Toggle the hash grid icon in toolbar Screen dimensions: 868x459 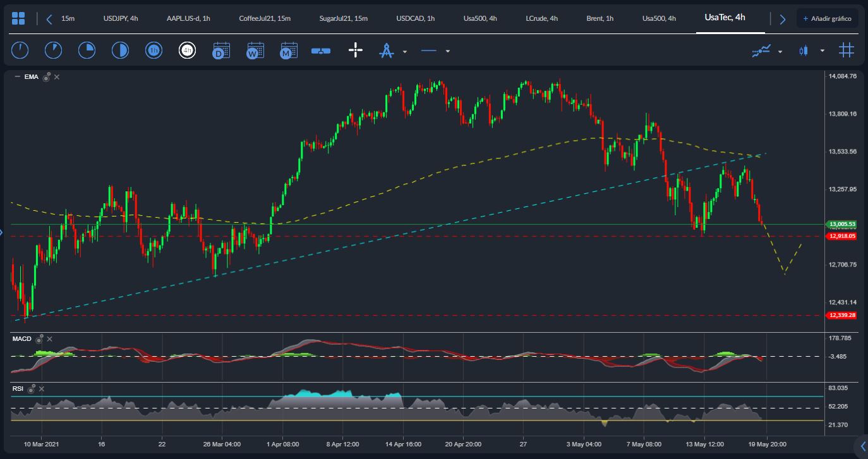tap(847, 51)
